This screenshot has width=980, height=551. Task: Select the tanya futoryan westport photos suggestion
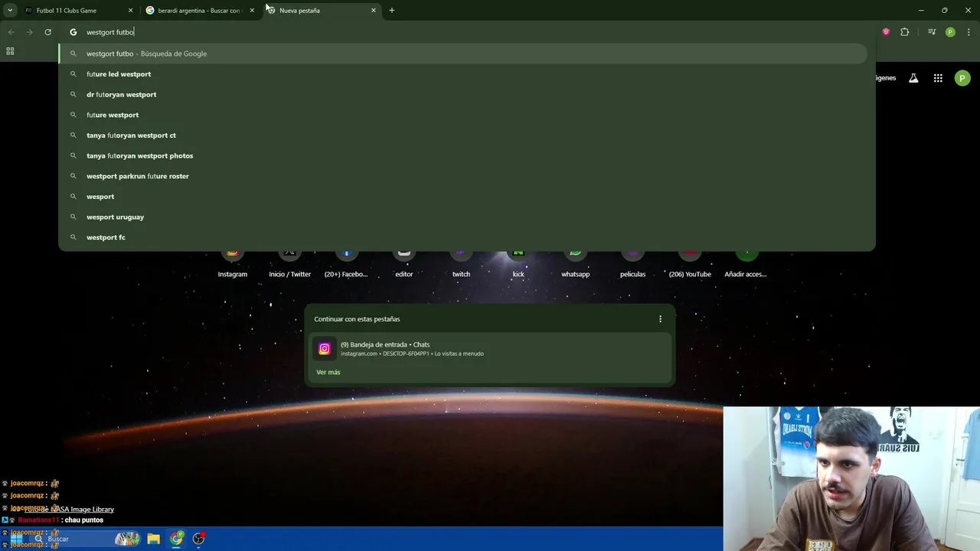point(463,156)
